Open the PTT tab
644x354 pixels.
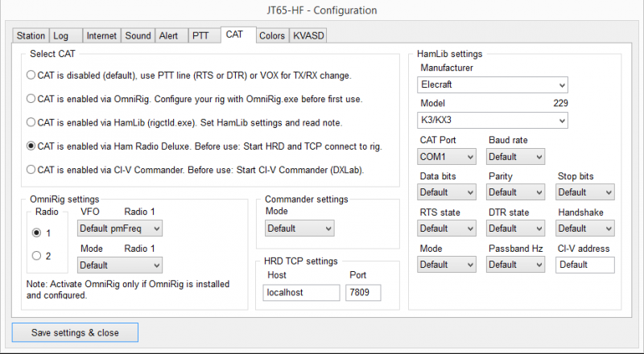(200, 35)
